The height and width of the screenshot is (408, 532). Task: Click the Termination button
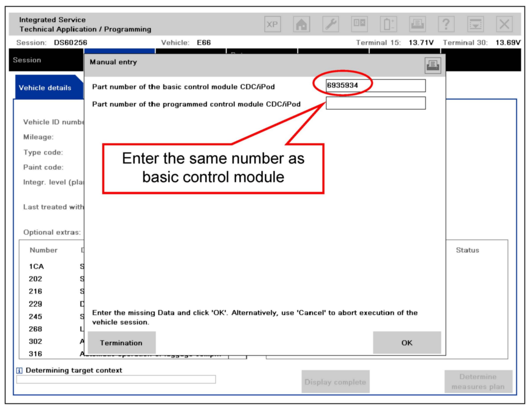point(121,343)
